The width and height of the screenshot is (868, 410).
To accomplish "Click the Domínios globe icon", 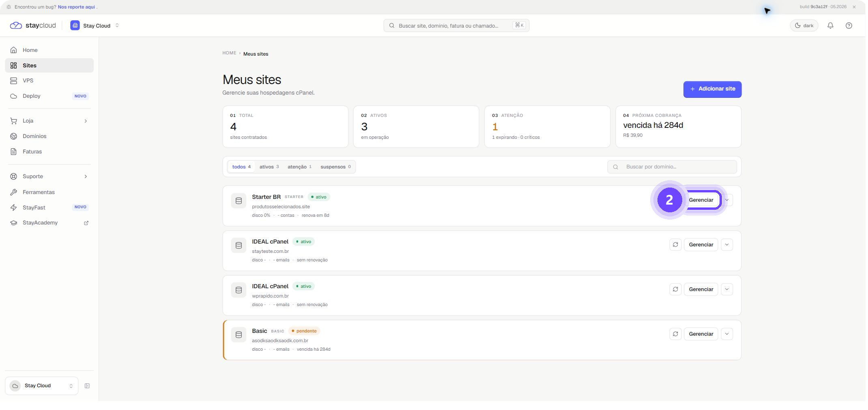I will (x=13, y=136).
